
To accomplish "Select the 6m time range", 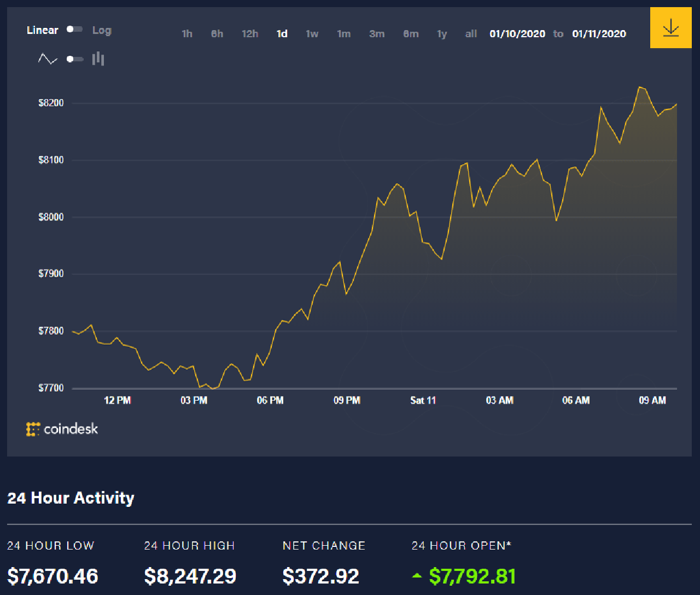I will [411, 34].
